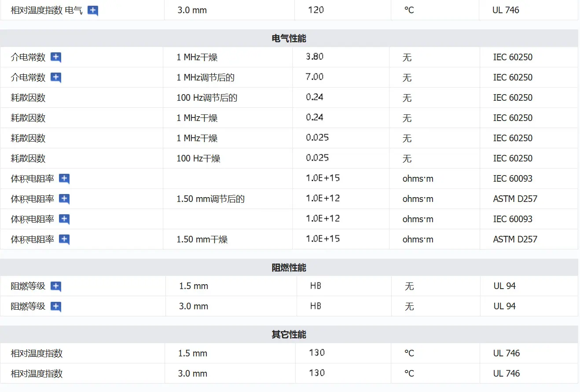Click the 3.80 dielectric constant value
580x392 pixels.
[x=315, y=57]
